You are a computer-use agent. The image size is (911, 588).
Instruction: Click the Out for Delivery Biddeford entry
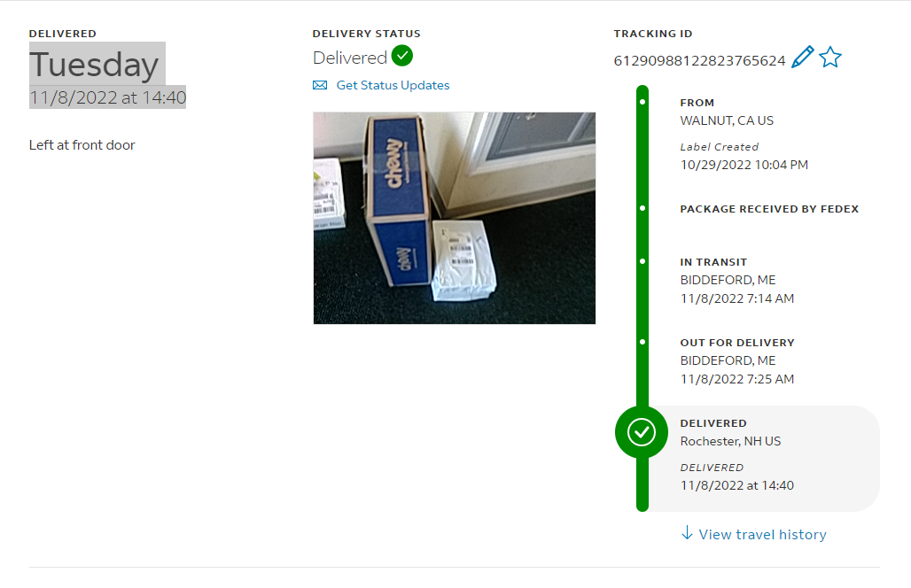point(737,361)
